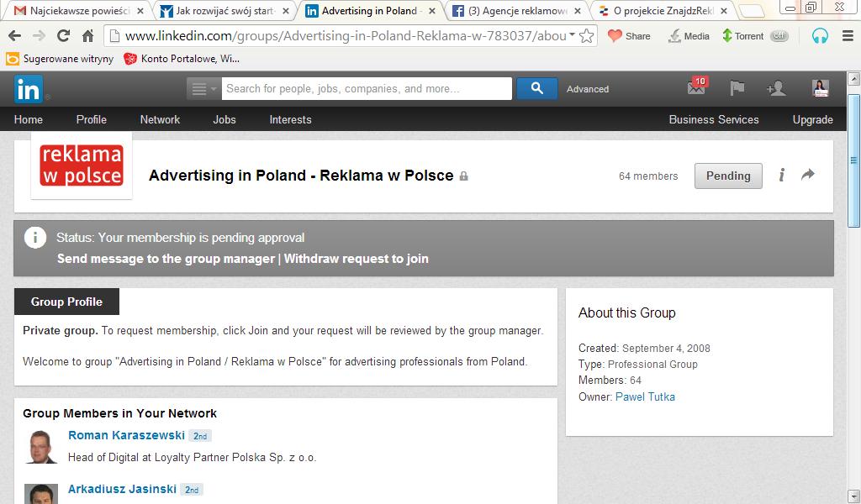Open the Jobs menu item
This screenshot has height=504, width=861.
click(x=224, y=119)
